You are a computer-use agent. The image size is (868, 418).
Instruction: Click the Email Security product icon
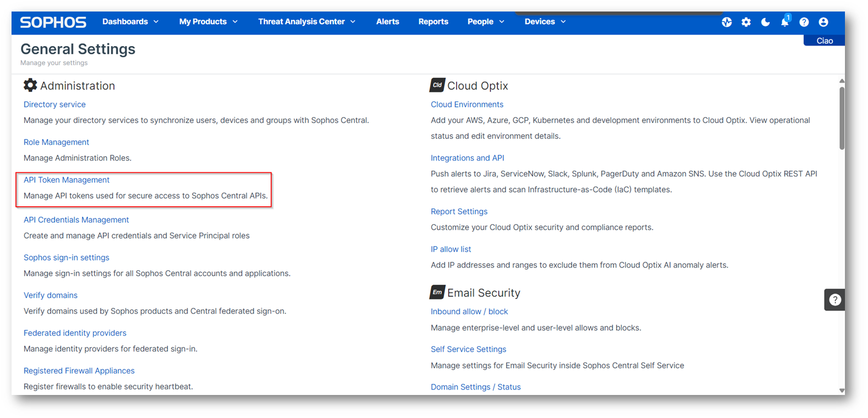(x=437, y=292)
